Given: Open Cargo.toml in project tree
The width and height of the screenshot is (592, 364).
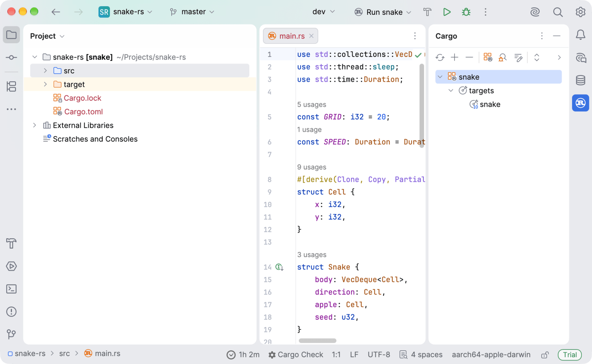Looking at the screenshot, I should point(83,112).
